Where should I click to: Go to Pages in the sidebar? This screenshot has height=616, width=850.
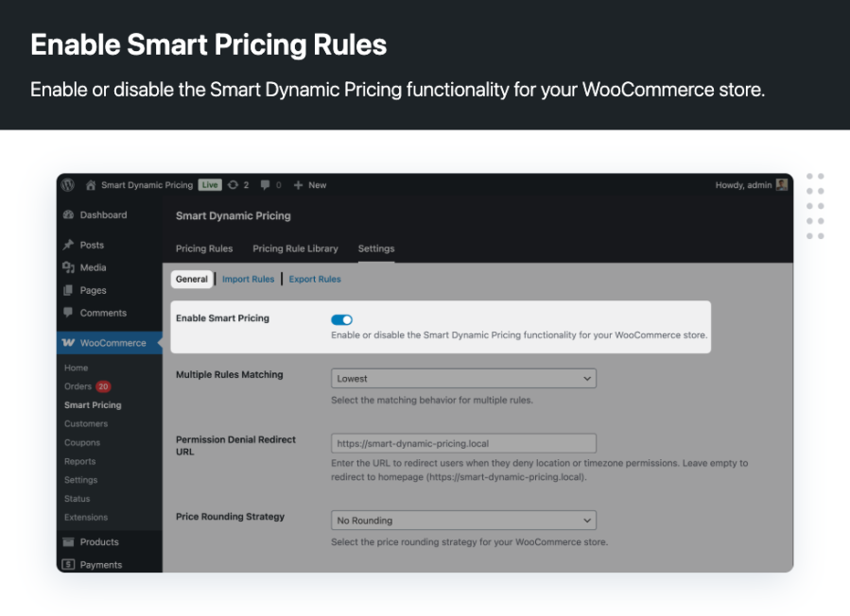(x=93, y=290)
